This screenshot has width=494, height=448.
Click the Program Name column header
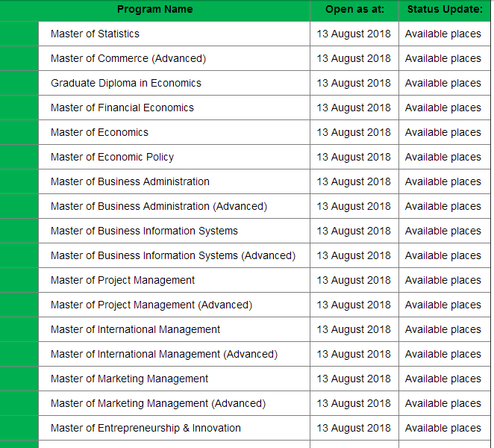(x=154, y=10)
